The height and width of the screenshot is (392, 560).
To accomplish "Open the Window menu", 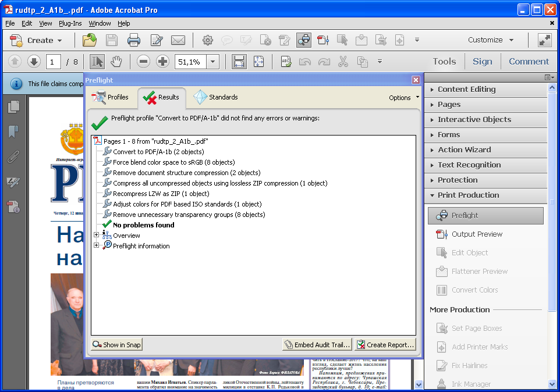I will pos(100,23).
